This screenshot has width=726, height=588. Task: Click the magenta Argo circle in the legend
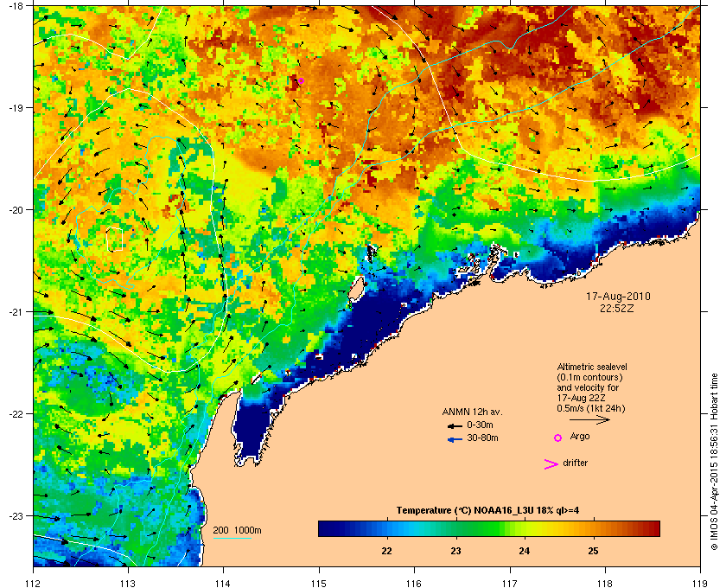click(557, 438)
